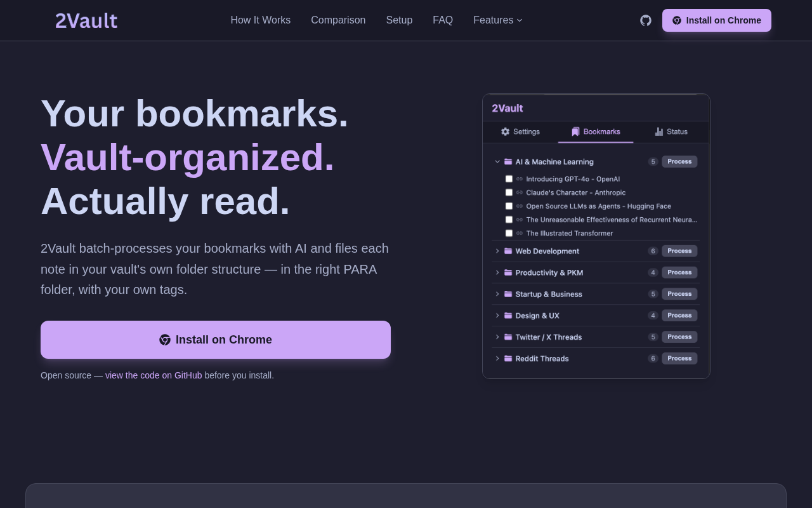Click the gear icon on Settings tab
This screenshot has width=812, height=508.
click(506, 131)
